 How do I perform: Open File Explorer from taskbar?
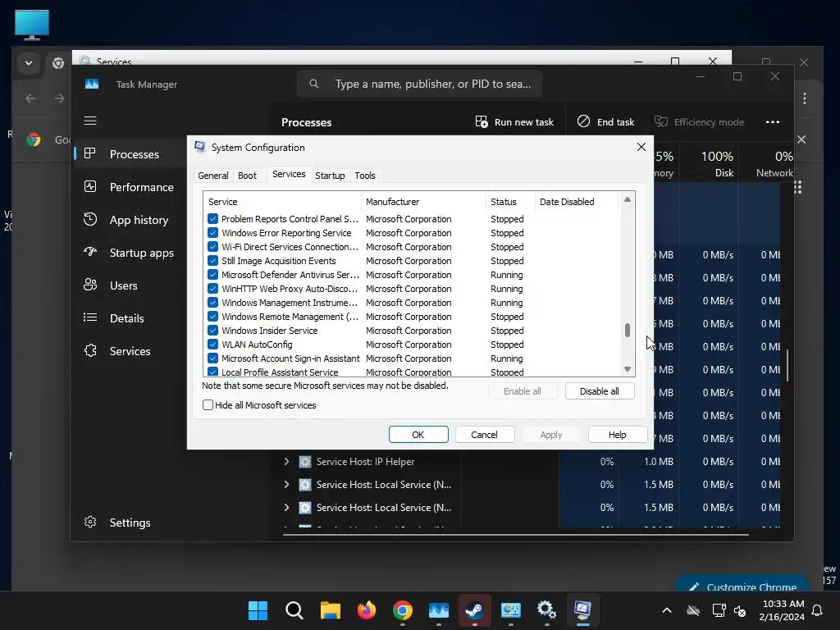[331, 610]
